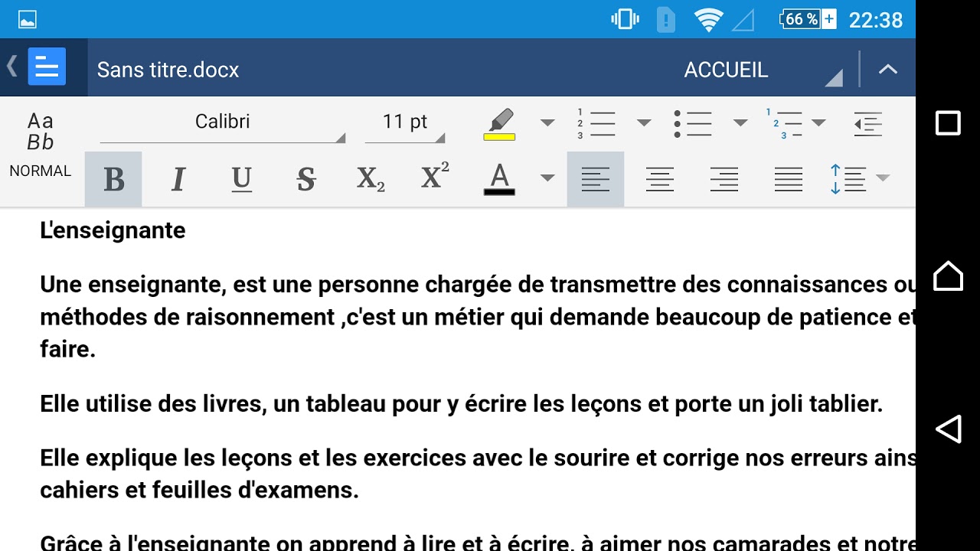Viewport: 980px width, 551px height.
Task: Tap the line 'Elle utilise des livres'
Action: (x=462, y=404)
